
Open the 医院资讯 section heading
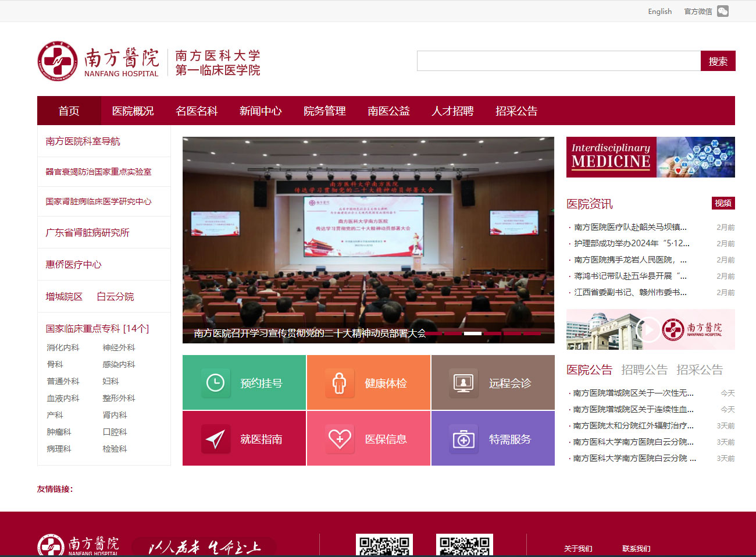coord(590,204)
